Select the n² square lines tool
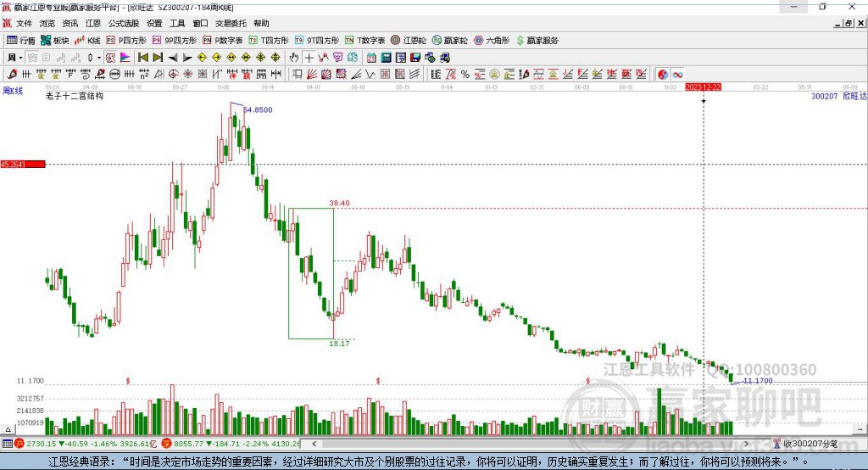Image resolution: width=868 pixels, height=470 pixels. [x=144, y=75]
